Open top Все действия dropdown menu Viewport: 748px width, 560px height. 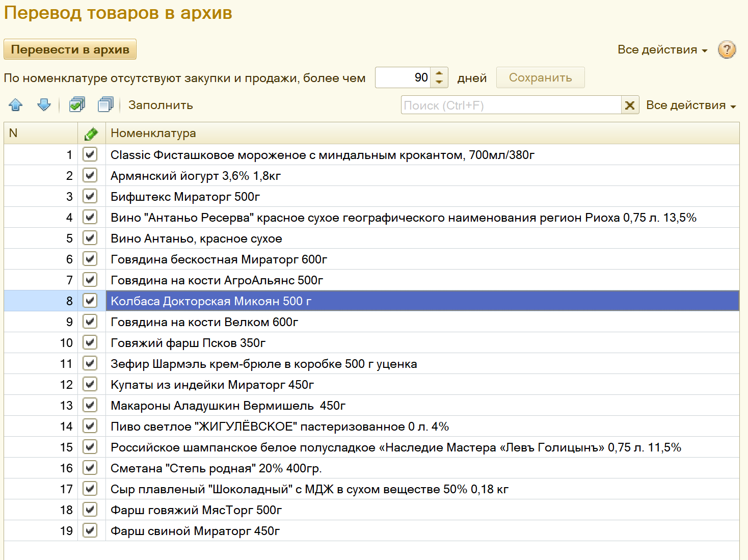(x=662, y=50)
